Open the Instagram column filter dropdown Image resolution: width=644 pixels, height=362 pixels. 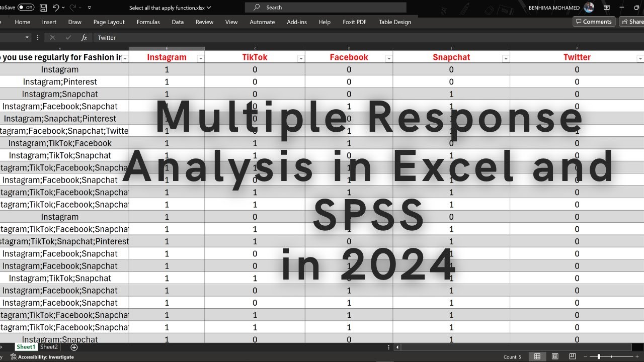click(x=201, y=58)
